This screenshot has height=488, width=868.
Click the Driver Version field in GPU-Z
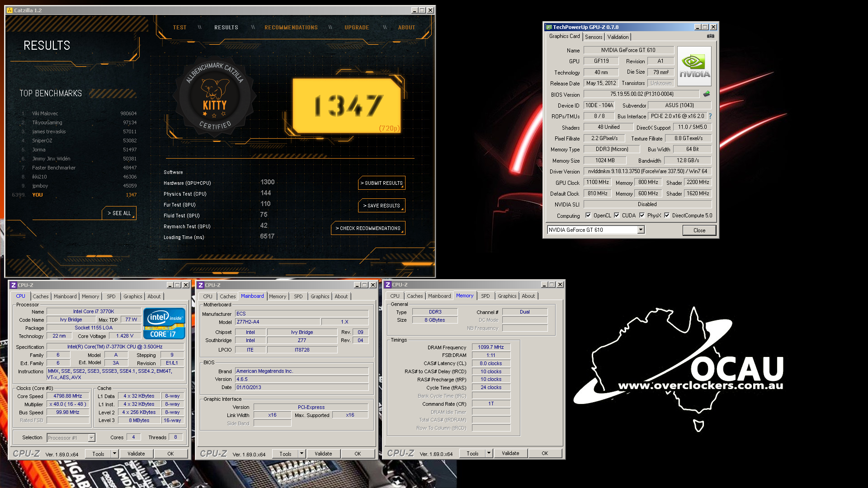pyautogui.click(x=647, y=171)
